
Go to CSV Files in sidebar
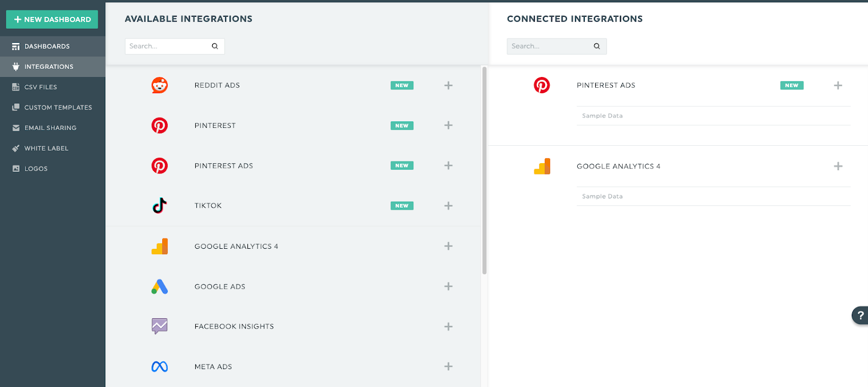point(41,87)
